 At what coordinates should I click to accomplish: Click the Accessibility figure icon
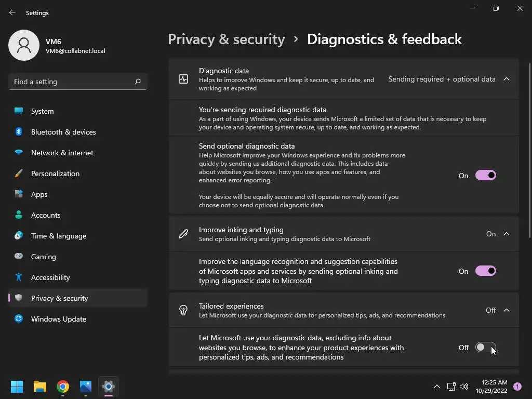coord(19,277)
